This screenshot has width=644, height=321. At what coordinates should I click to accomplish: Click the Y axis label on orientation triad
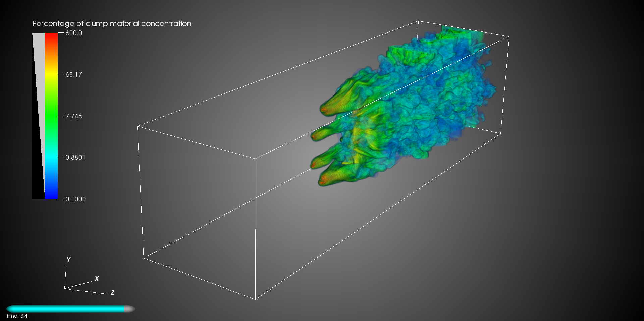(68, 260)
